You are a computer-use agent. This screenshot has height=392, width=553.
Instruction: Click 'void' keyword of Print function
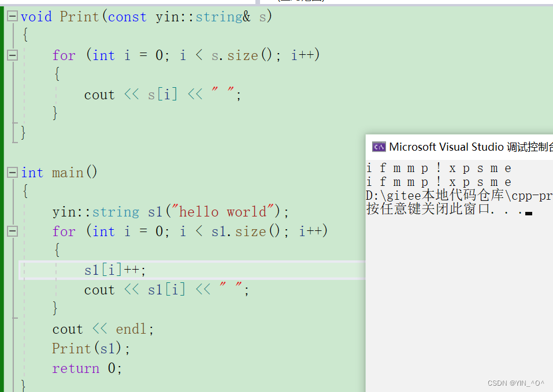click(x=36, y=17)
